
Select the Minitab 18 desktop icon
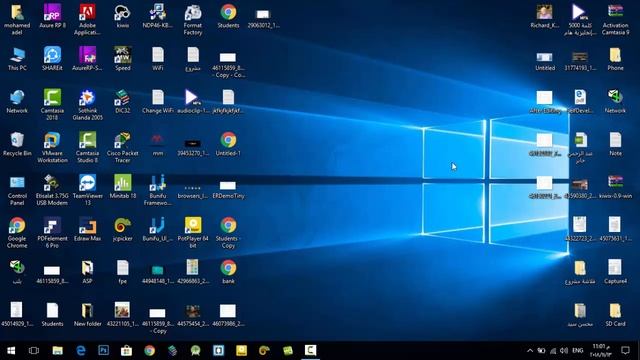click(122, 187)
